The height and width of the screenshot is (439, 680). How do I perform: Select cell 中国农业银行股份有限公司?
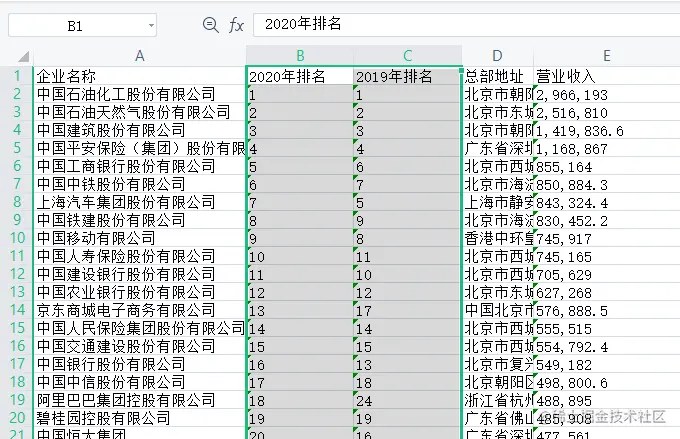click(140, 292)
